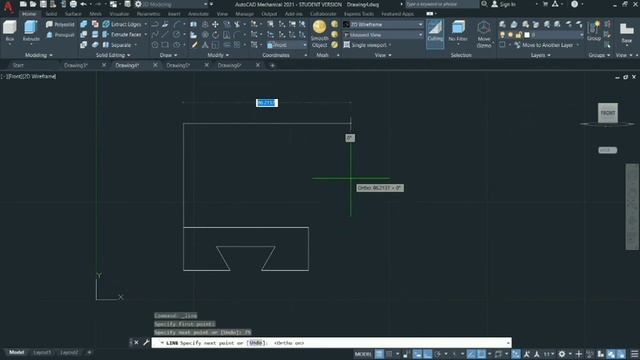The width and height of the screenshot is (640, 360).
Task: Expand the Modify panel
Action: point(218,55)
